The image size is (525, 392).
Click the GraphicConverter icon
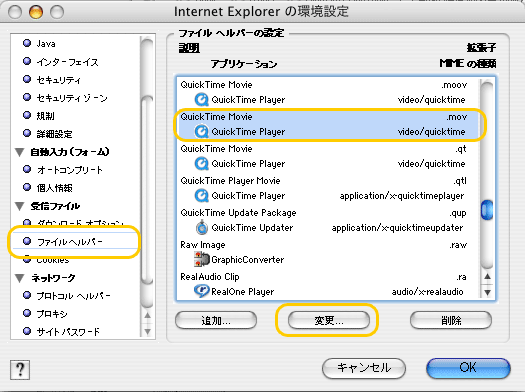click(x=202, y=259)
